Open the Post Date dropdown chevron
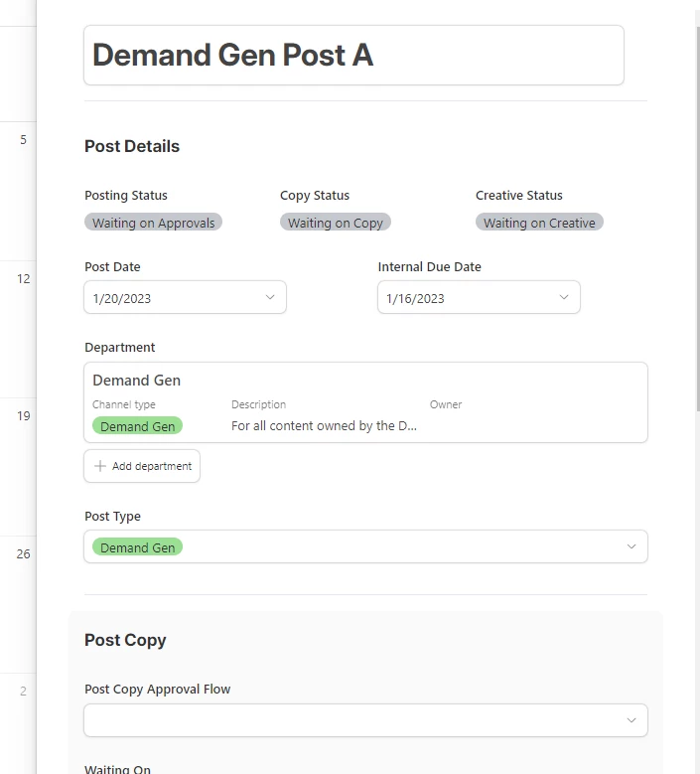The height and width of the screenshot is (774, 700). tap(270, 297)
